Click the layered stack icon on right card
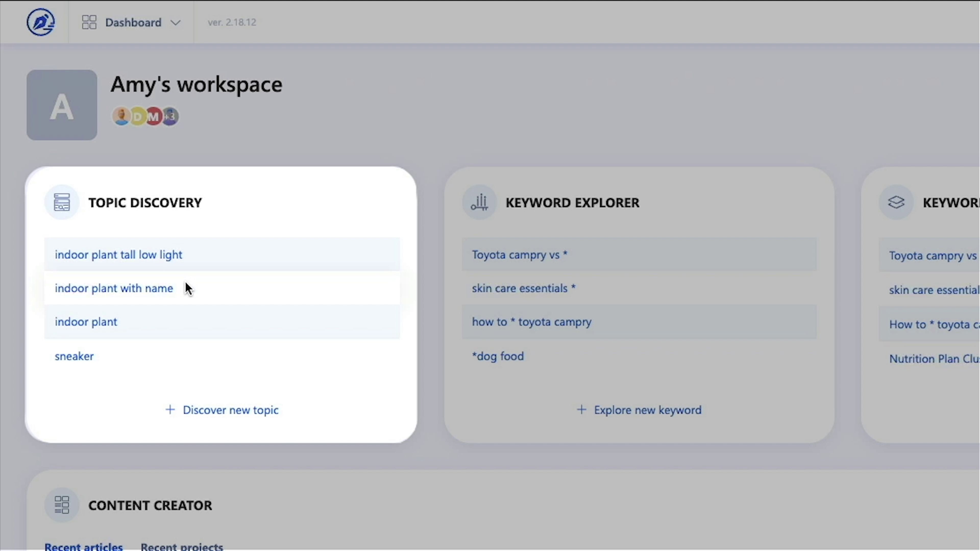The height and width of the screenshot is (551, 980). click(x=896, y=202)
